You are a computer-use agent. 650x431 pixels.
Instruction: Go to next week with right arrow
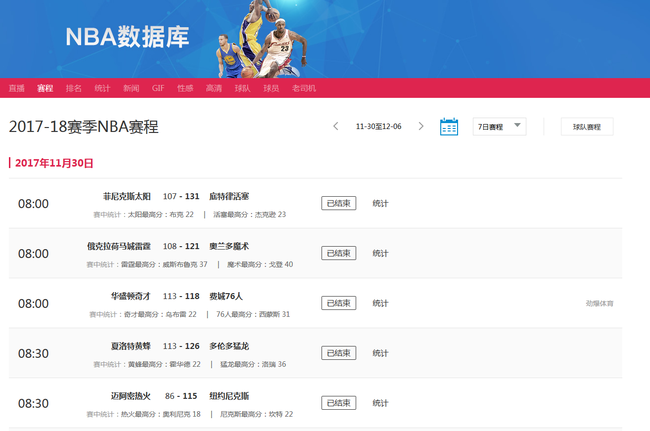click(x=421, y=126)
